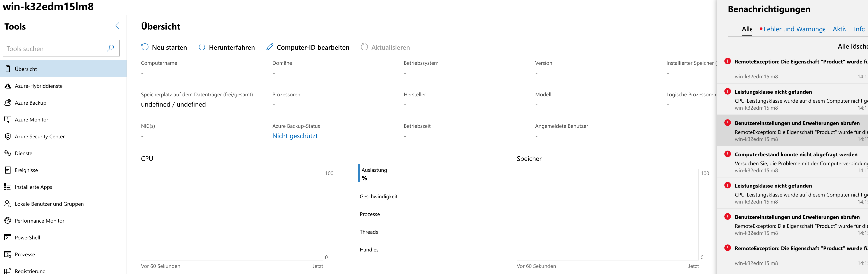This screenshot has width=868, height=274.
Task: Switch to the Alle notifications tab
Action: click(747, 29)
